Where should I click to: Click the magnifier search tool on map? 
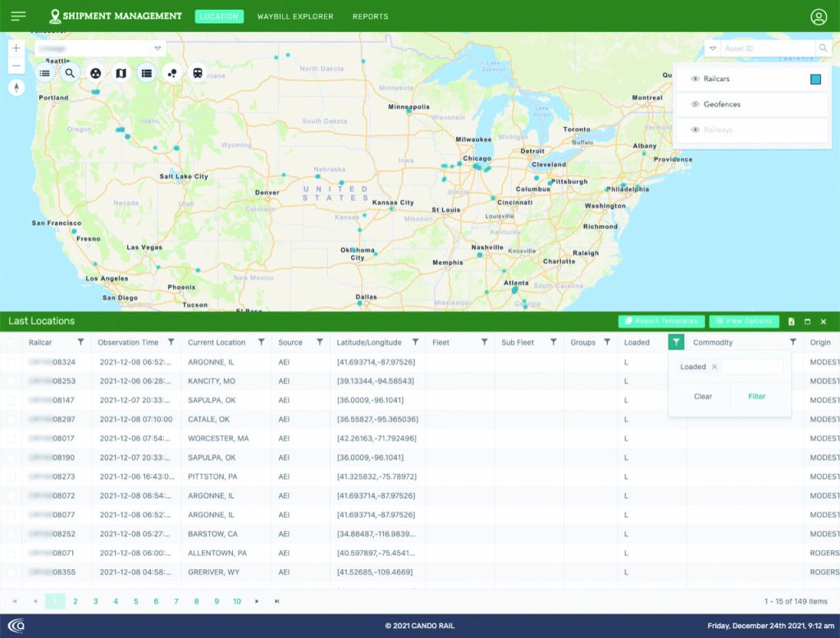pyautogui.click(x=71, y=73)
